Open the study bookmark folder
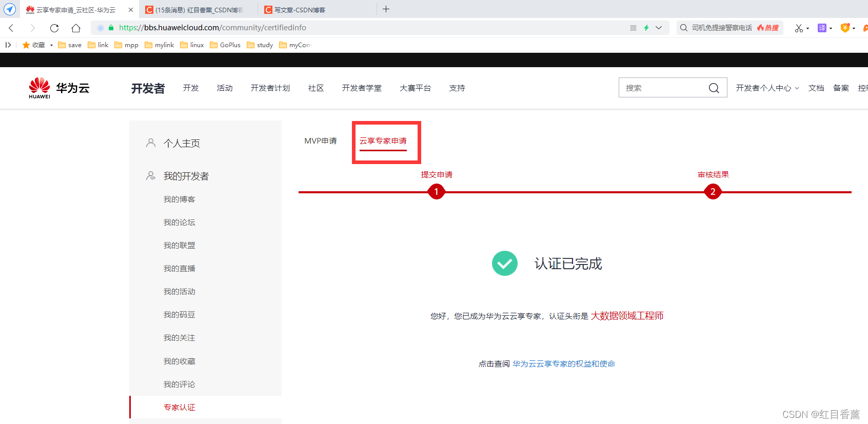The image size is (868, 424). pyautogui.click(x=260, y=45)
